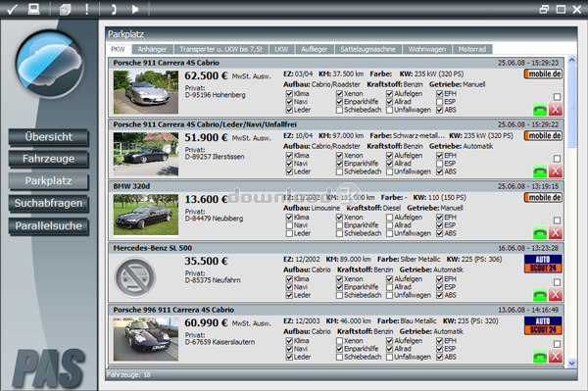Select the Wohnwagen tab

[427, 49]
